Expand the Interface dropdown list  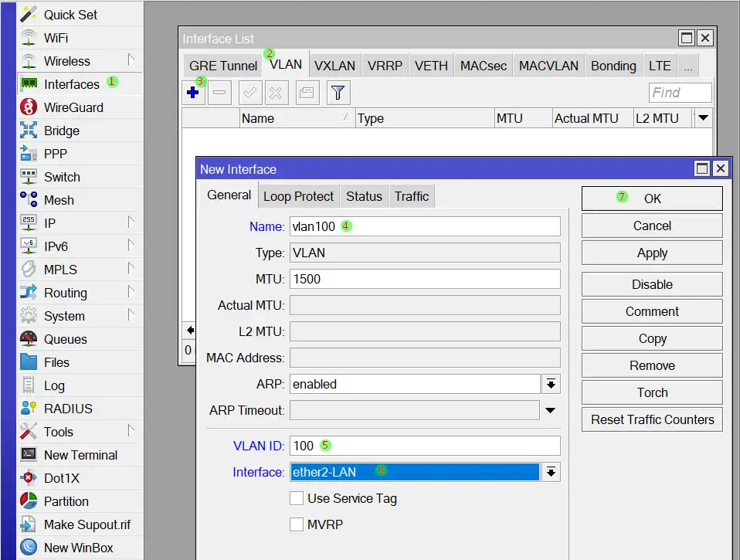(551, 472)
